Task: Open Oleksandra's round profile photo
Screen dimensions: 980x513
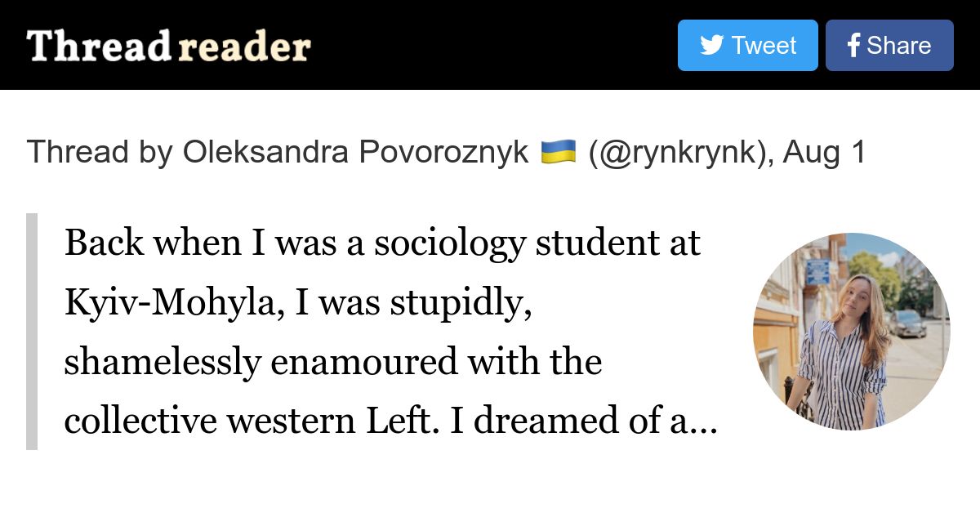Action: (852, 332)
